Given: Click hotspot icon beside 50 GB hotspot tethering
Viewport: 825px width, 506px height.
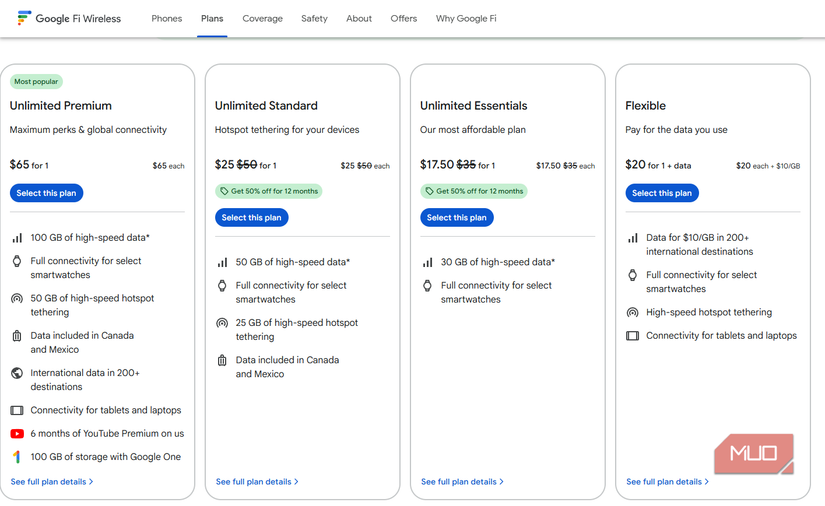Looking at the screenshot, I should pyautogui.click(x=17, y=298).
